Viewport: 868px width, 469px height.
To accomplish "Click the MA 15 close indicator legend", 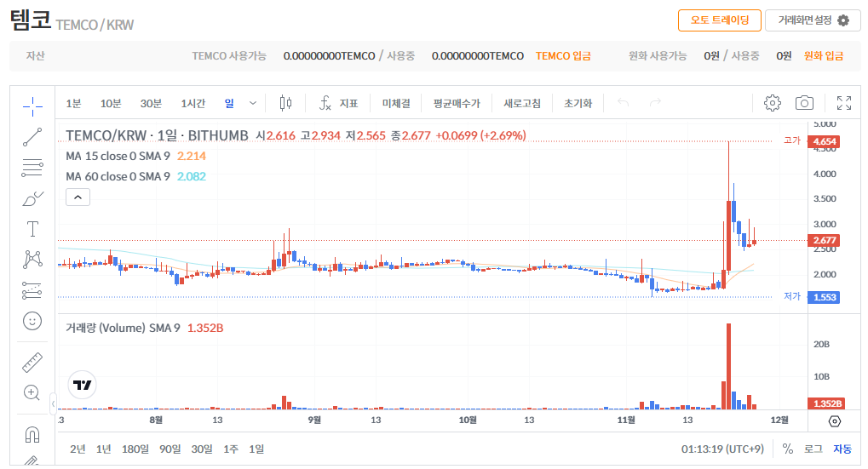I will pyautogui.click(x=135, y=156).
